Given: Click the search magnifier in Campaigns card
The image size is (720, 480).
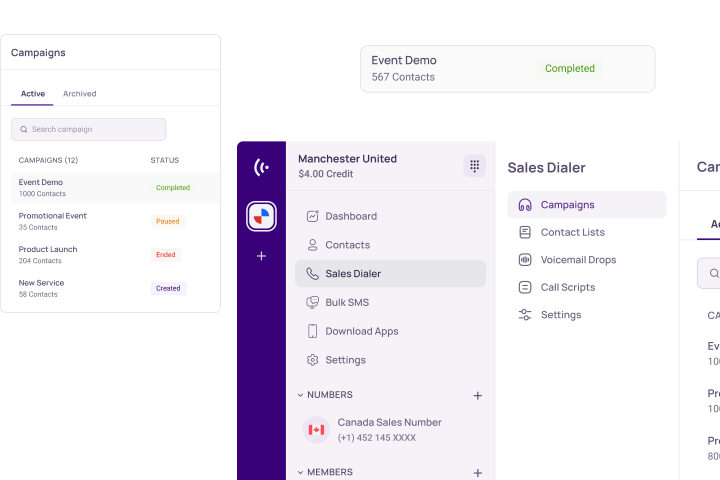Looking at the screenshot, I should 24,130.
